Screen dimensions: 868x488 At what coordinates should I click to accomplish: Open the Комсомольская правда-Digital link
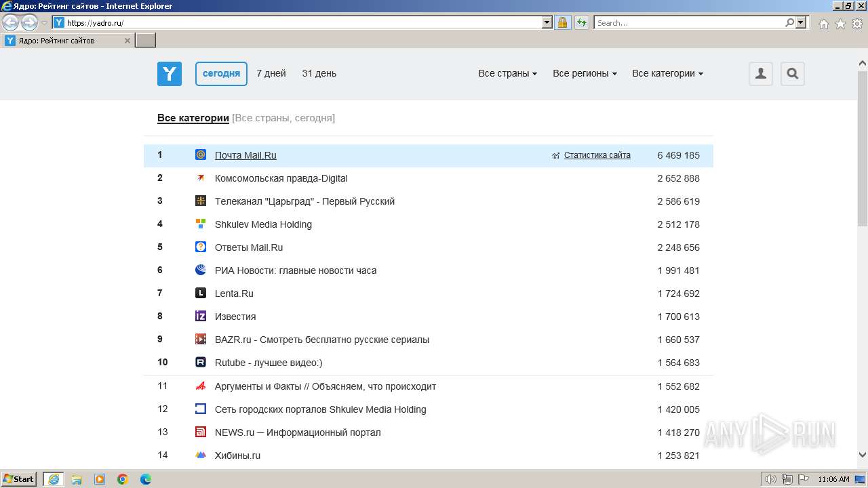[281, 178]
